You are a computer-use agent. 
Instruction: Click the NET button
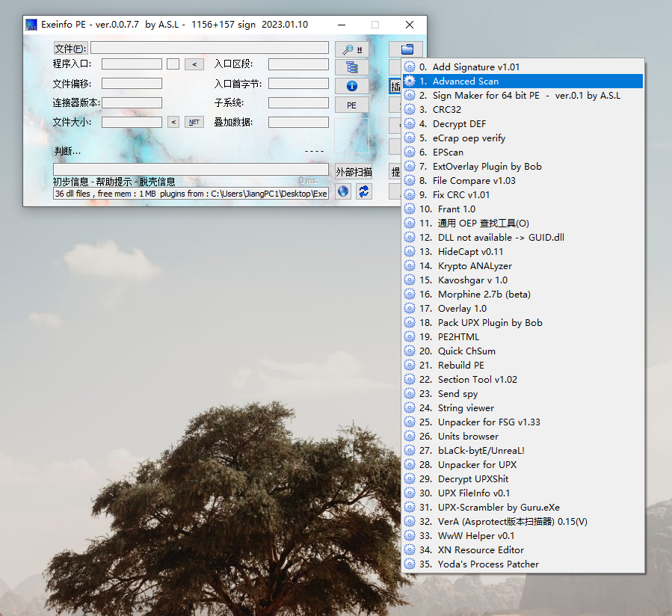pyautogui.click(x=194, y=122)
